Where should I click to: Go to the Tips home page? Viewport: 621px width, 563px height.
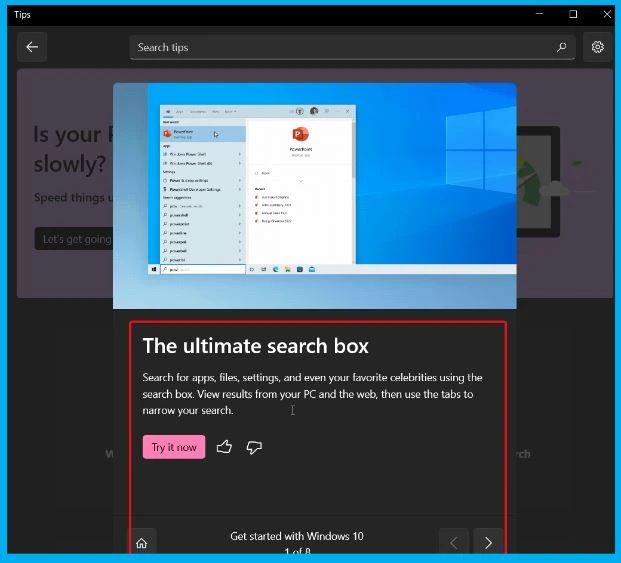pos(141,543)
